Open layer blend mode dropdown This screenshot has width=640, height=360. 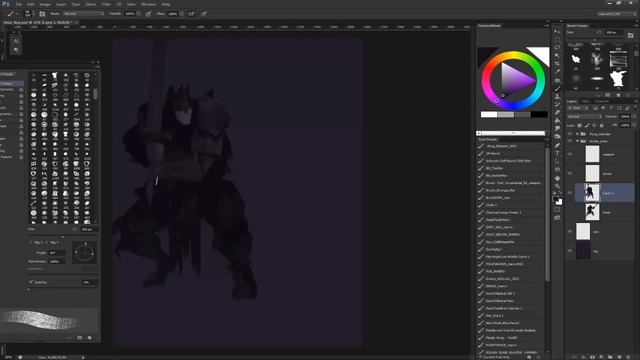point(584,117)
